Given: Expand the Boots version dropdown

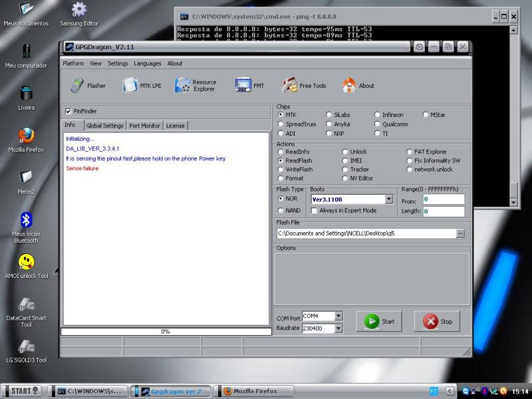Looking at the screenshot, I should pyautogui.click(x=389, y=199).
